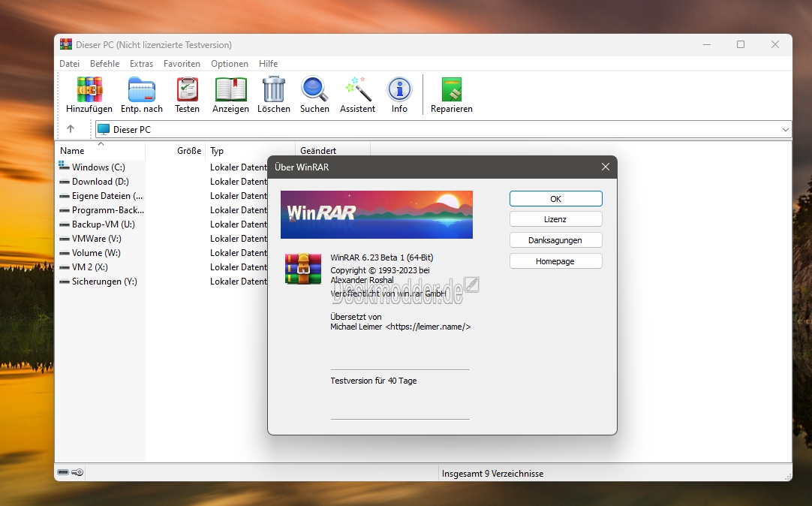Screen dimensions: 812x506
Task: Click Insgesamt 9 Verzeichnisse status text
Action: (x=492, y=474)
